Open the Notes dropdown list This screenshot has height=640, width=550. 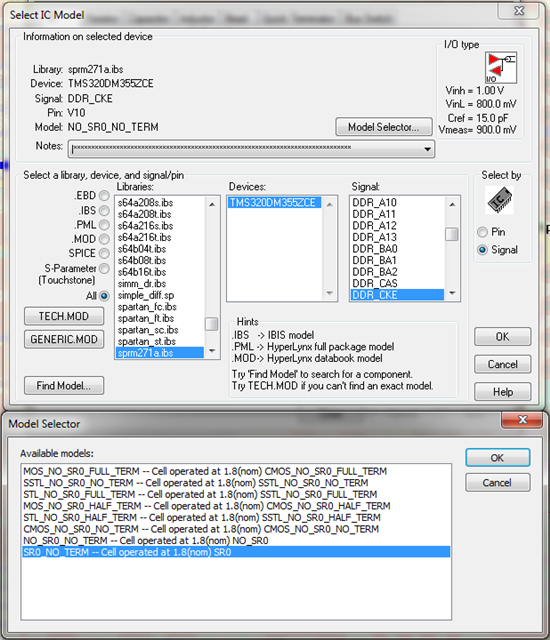point(427,149)
